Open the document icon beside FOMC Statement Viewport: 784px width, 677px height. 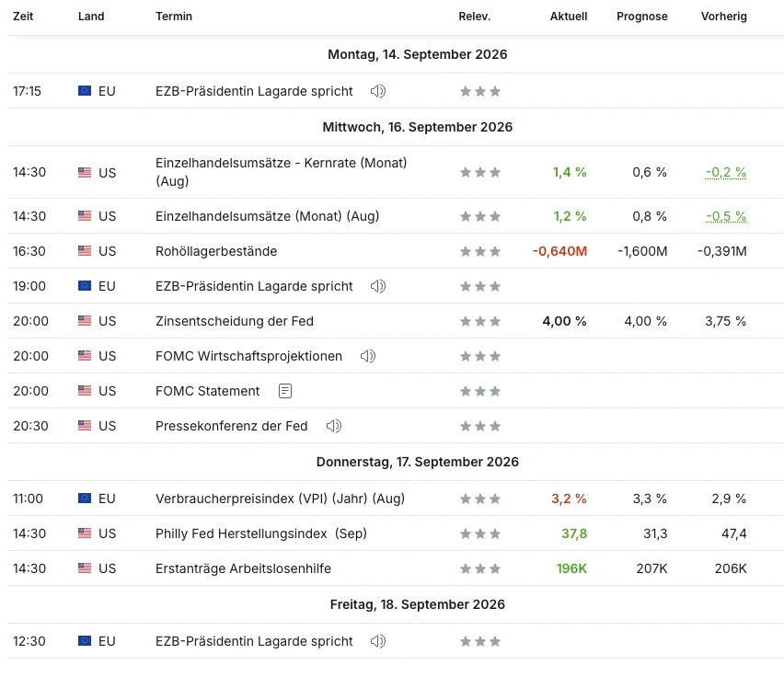[285, 391]
